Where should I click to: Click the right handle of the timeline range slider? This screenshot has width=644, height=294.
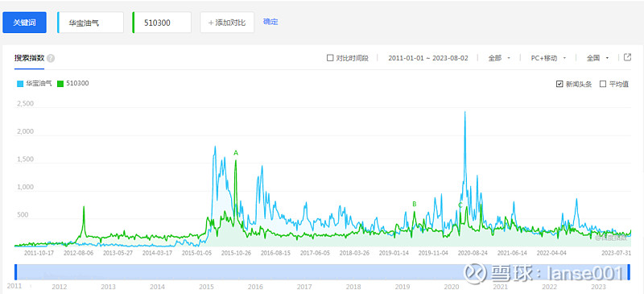[x=629, y=272]
